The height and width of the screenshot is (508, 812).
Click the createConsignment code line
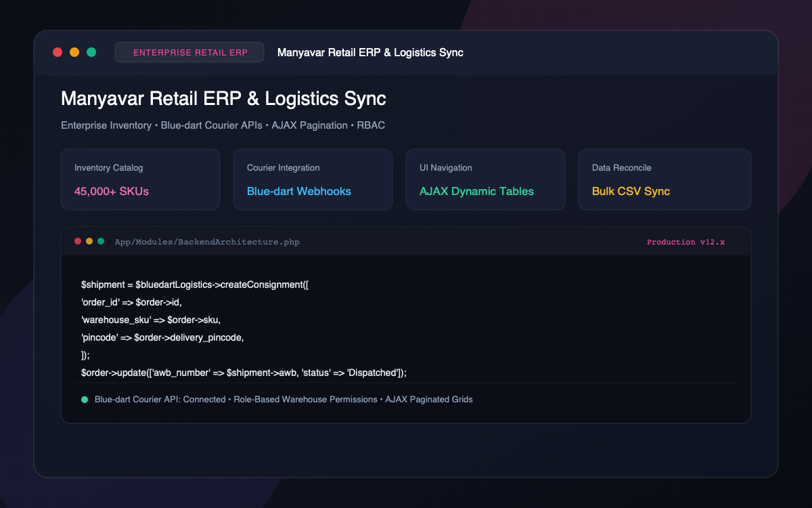click(x=195, y=284)
